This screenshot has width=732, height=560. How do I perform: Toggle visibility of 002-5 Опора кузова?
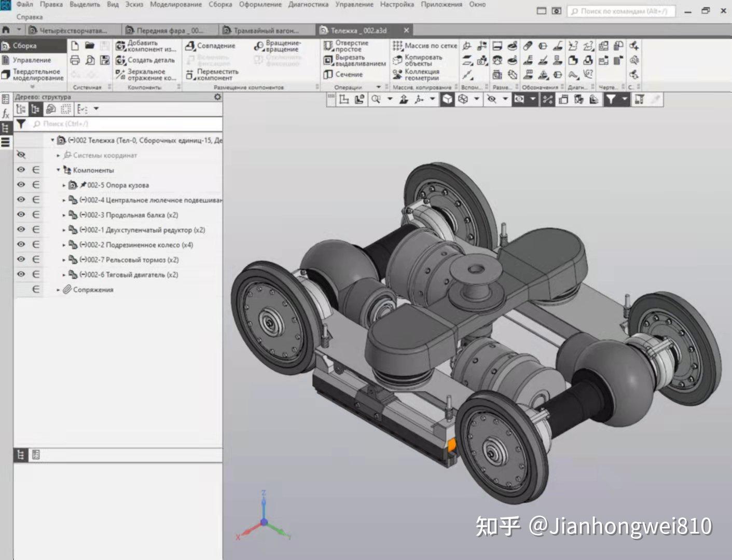[21, 185]
